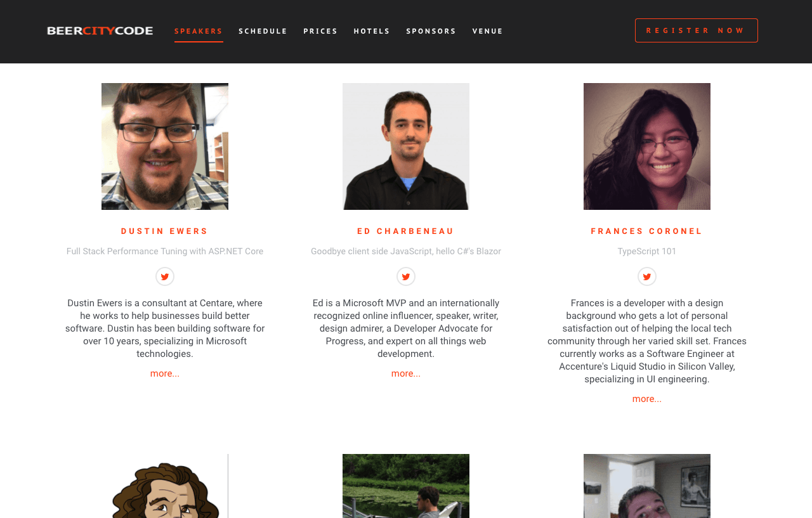
Task: Go to the Venue page
Action: click(488, 31)
